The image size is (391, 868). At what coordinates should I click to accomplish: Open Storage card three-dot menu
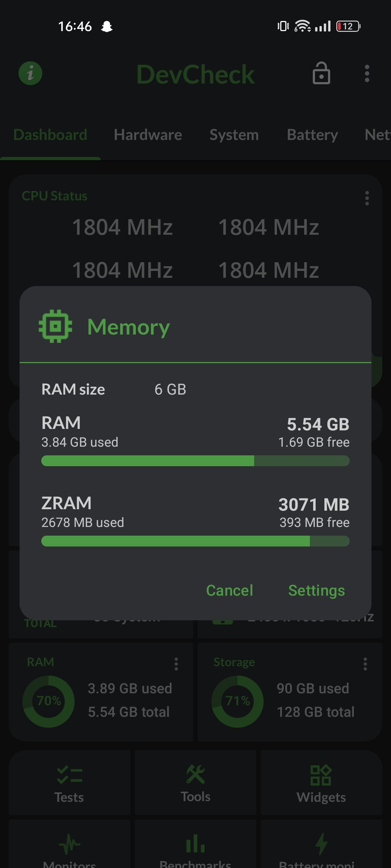(365, 664)
